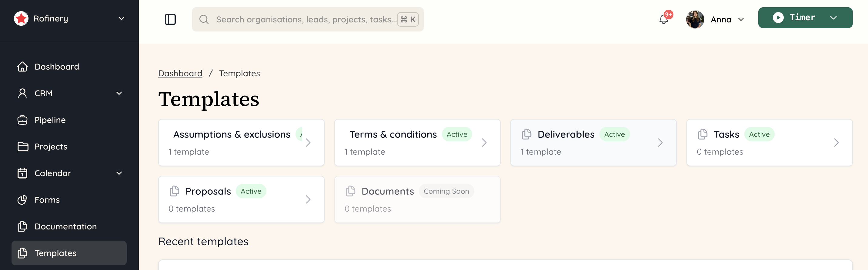Open the Terms & conditions template card
Viewport: 868px width, 270px height.
point(417,142)
